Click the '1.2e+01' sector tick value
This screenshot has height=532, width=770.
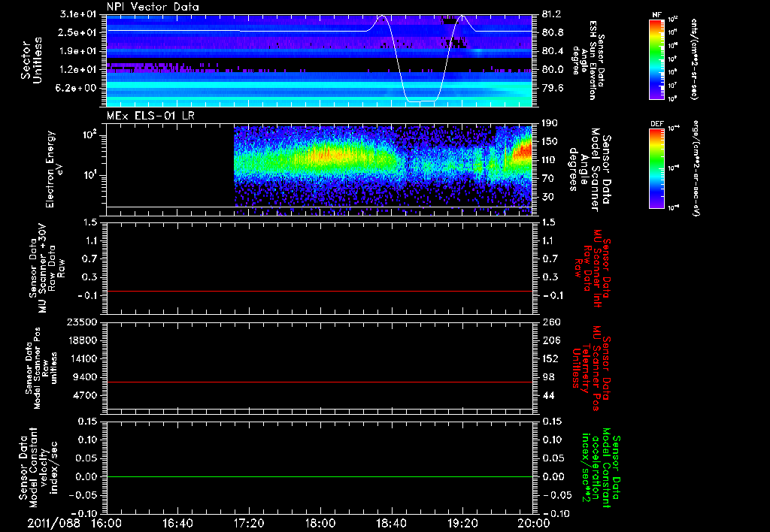tap(78, 70)
